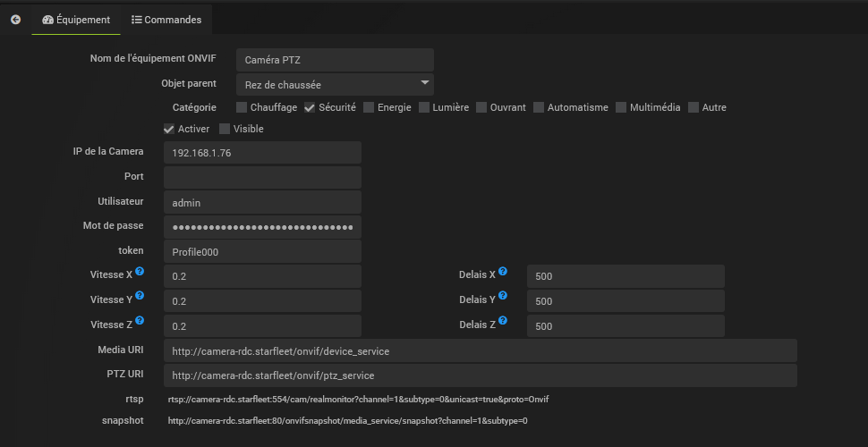
Task: Enable the Chauffage category checkbox
Action: click(x=242, y=107)
